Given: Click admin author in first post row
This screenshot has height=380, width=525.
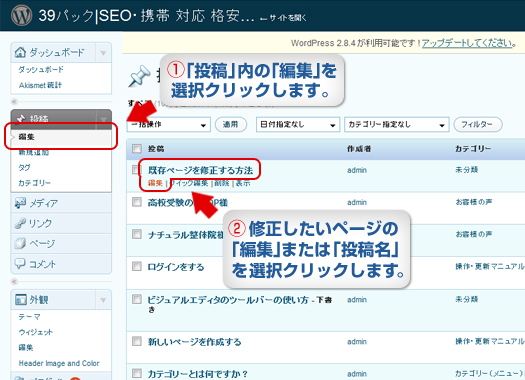Looking at the screenshot, I should coord(357,170).
